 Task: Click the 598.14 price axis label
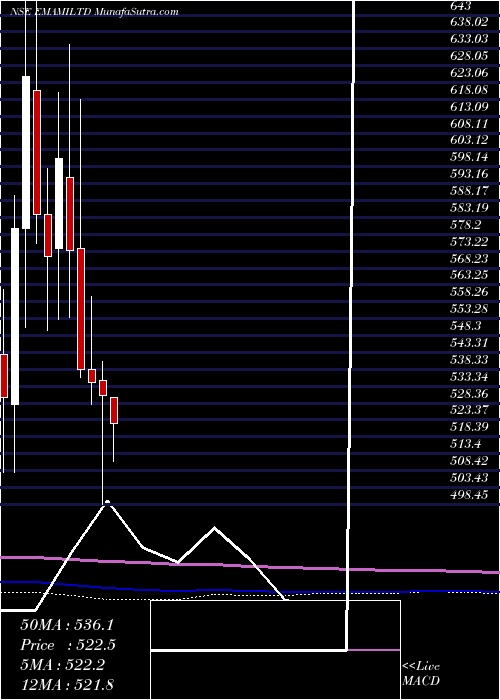tap(469, 157)
